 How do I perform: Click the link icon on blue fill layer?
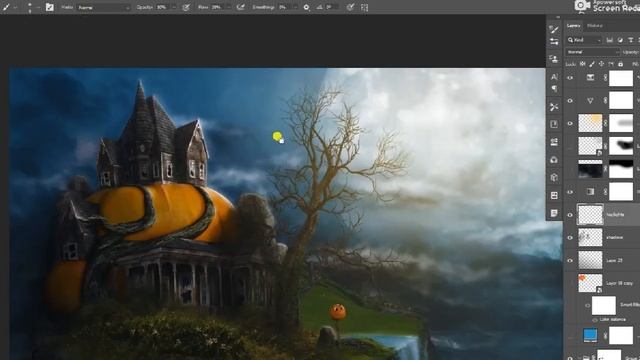pyautogui.click(x=605, y=336)
